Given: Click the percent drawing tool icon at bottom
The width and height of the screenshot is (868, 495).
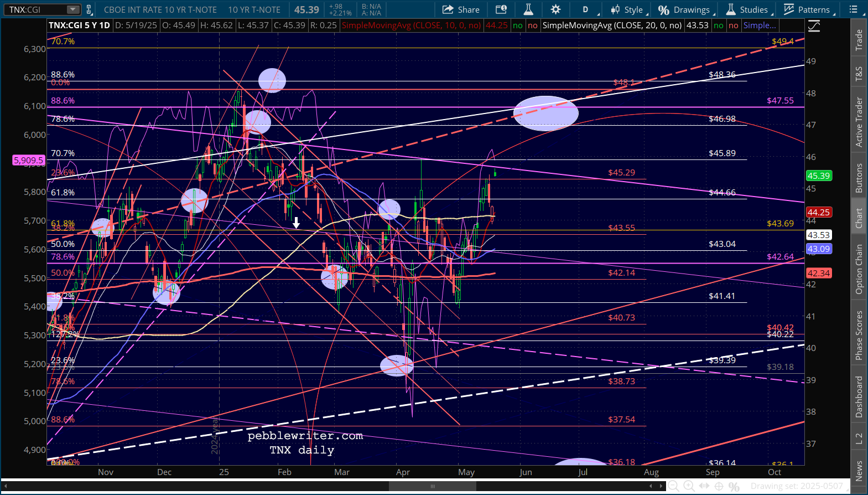Looking at the screenshot, I should [x=734, y=487].
